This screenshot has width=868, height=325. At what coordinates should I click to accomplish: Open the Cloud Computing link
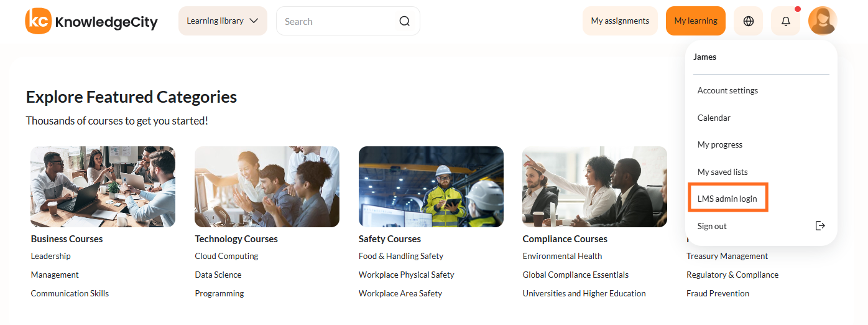pyautogui.click(x=226, y=256)
